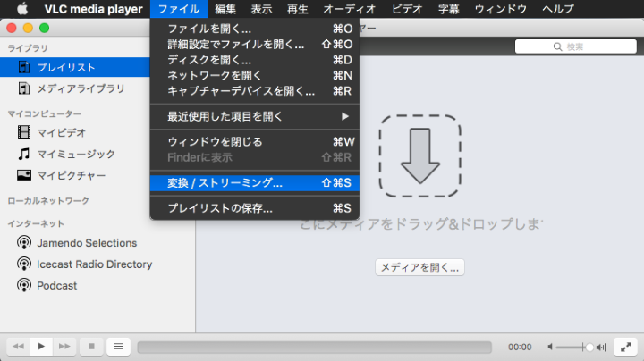Select Jamendo Selections text in sidebar

click(x=87, y=243)
